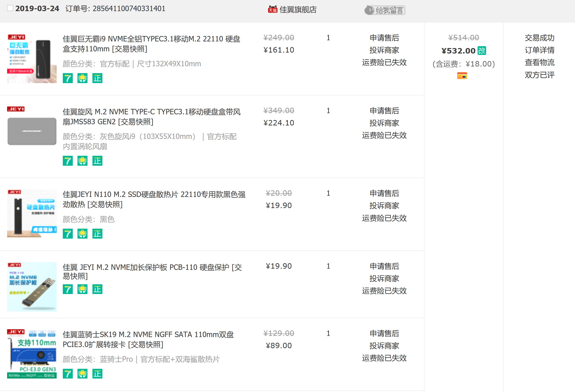Click 运费险已失效 for the 蓝骑士SK19 item
Image resolution: width=575 pixels, height=392 pixels.
pos(384,358)
